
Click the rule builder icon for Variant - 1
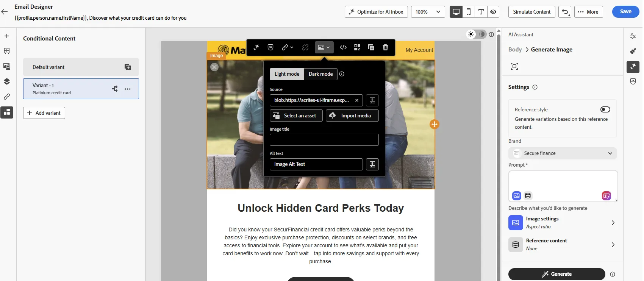click(x=115, y=89)
